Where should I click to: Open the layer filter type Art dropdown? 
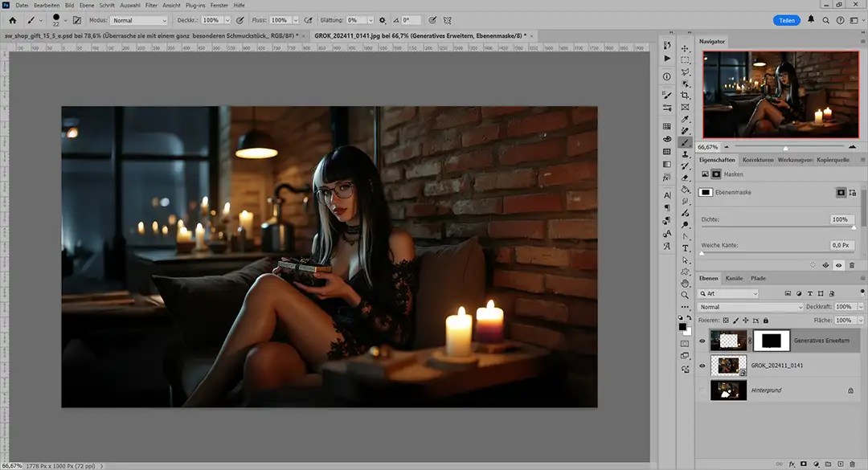pos(728,294)
